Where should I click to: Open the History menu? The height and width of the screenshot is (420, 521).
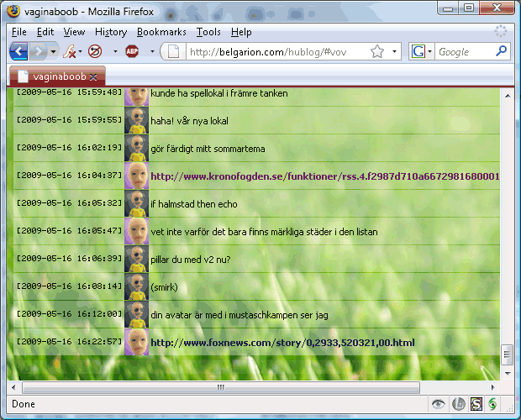[x=111, y=32]
